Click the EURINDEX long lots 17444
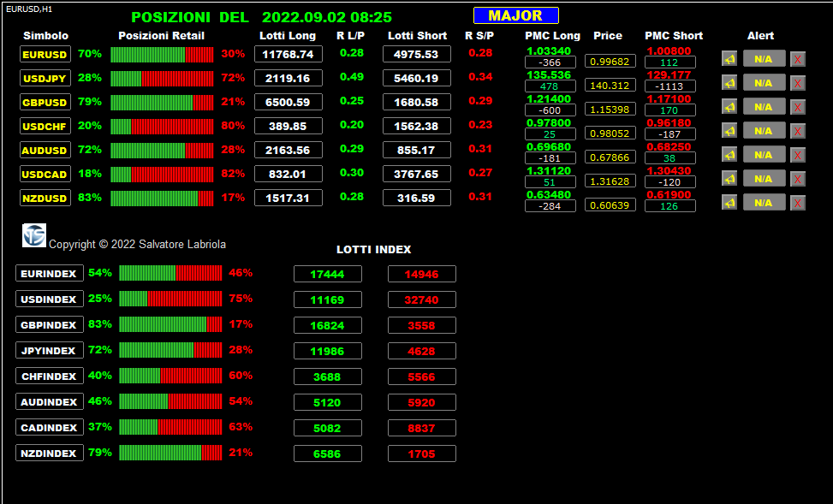 click(328, 274)
